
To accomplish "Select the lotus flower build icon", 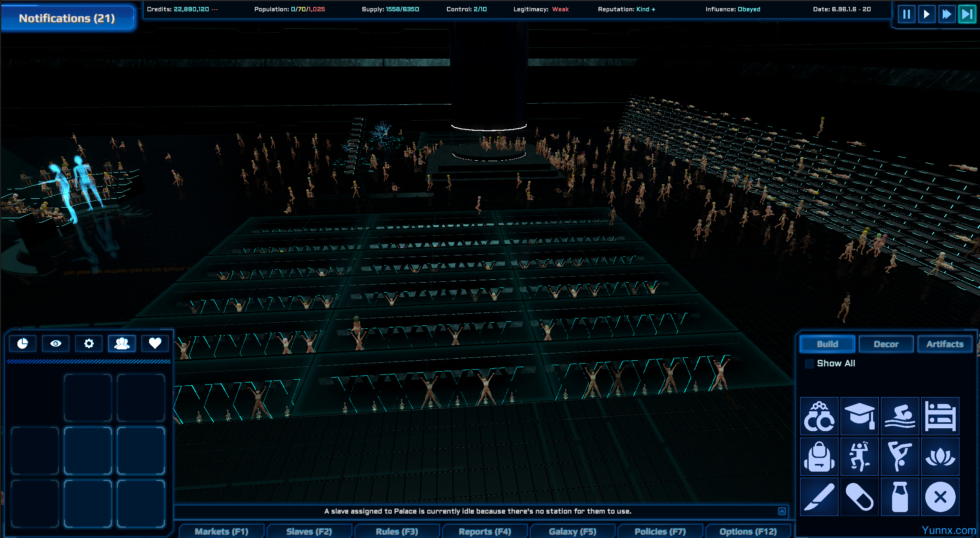I will (940, 457).
